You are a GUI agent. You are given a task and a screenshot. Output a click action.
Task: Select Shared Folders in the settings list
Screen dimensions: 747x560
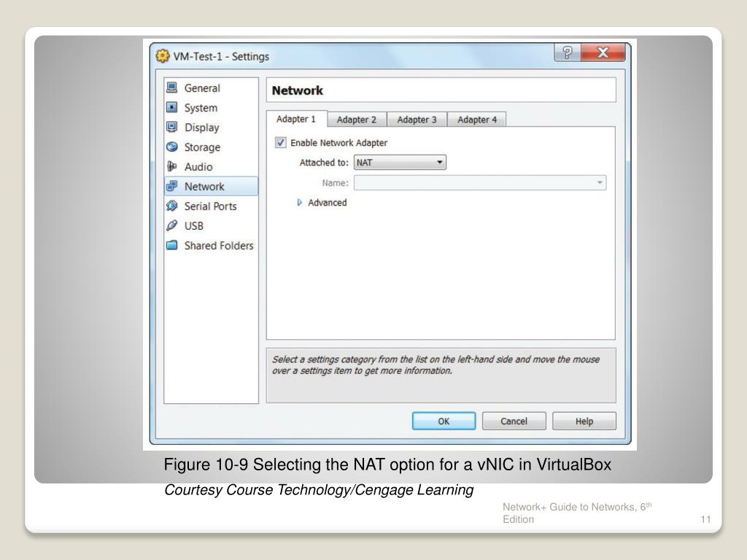[211, 245]
